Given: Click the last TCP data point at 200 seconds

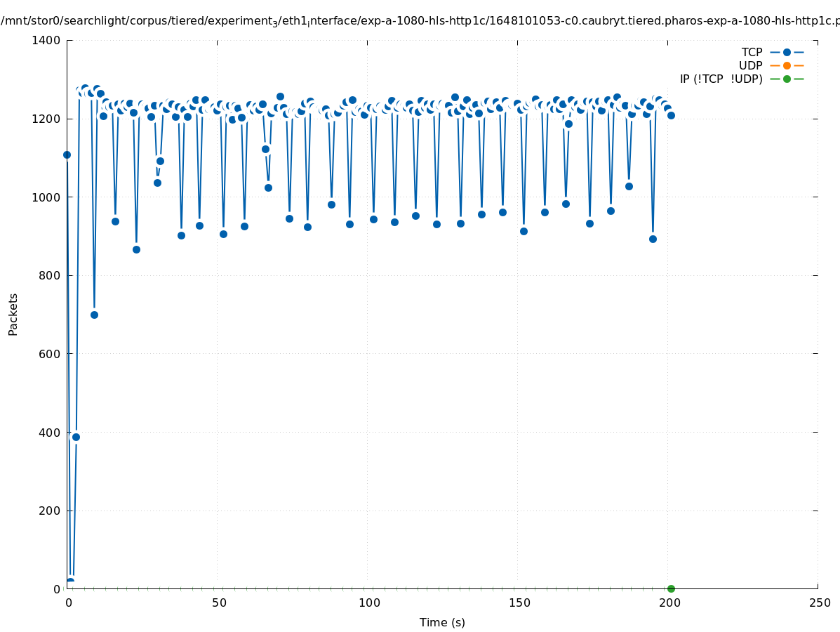Looking at the screenshot, I should [671, 115].
